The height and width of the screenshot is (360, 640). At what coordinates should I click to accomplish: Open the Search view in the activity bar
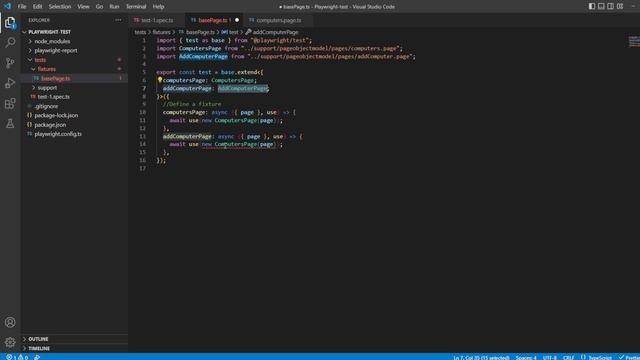10,42
